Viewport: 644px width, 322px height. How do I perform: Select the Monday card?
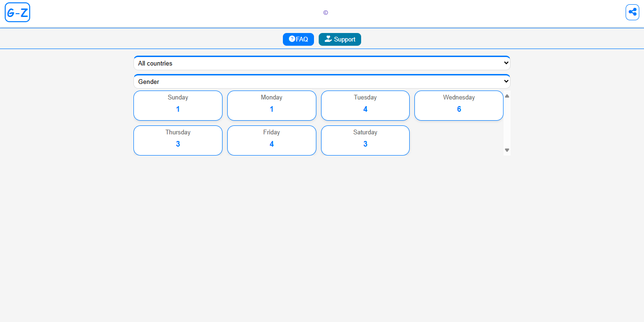272,106
